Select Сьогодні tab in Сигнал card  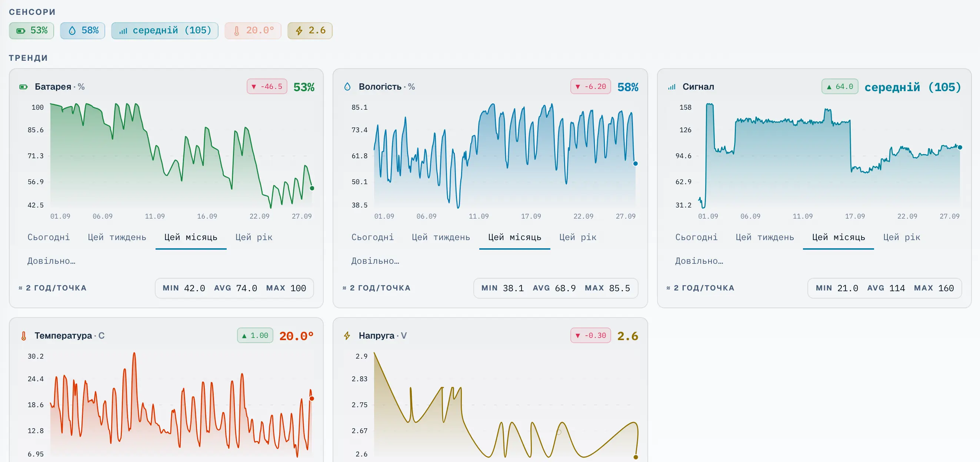click(x=697, y=237)
